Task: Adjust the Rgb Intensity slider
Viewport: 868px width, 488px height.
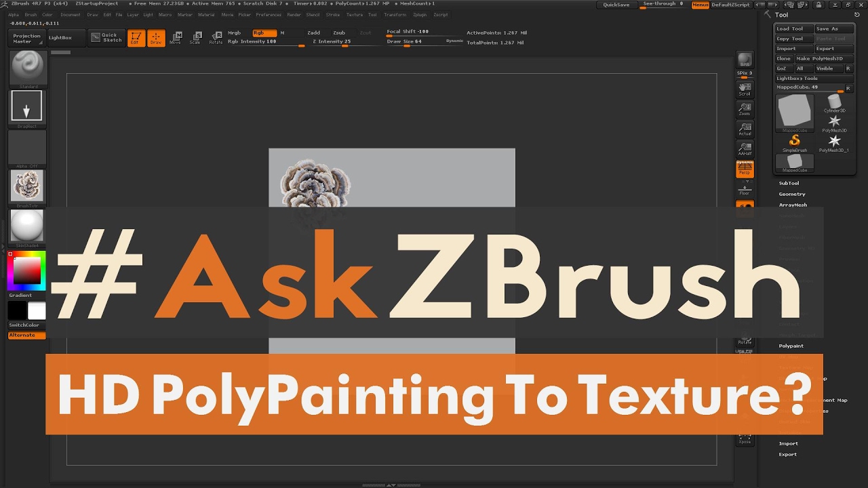Action: [266, 42]
